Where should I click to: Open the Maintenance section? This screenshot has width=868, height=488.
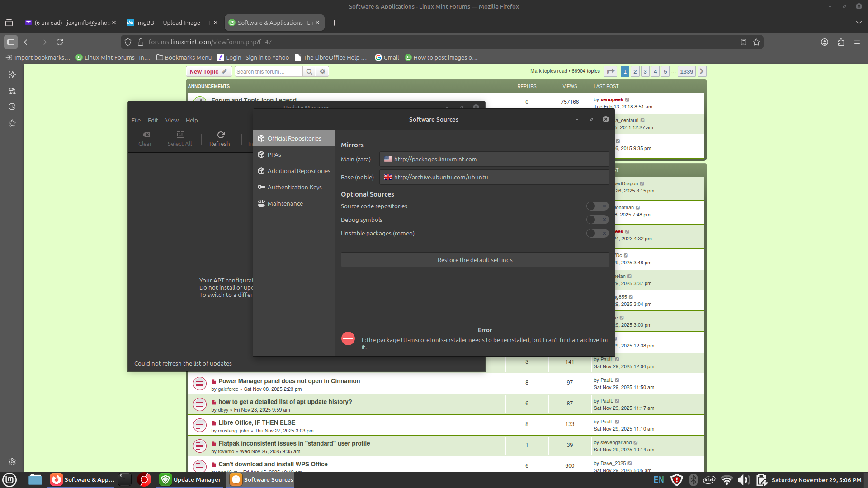point(294,203)
